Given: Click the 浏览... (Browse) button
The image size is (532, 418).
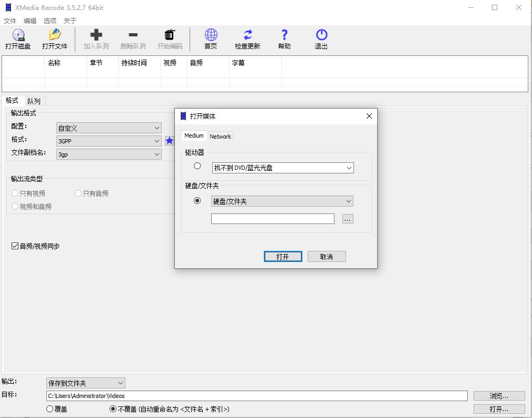Looking at the screenshot, I should click(x=499, y=396).
